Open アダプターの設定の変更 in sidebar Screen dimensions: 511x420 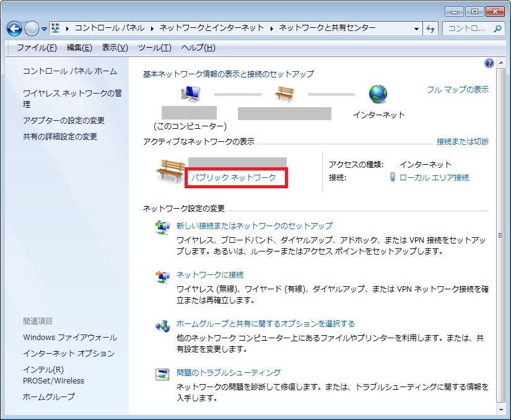pyautogui.click(x=64, y=120)
